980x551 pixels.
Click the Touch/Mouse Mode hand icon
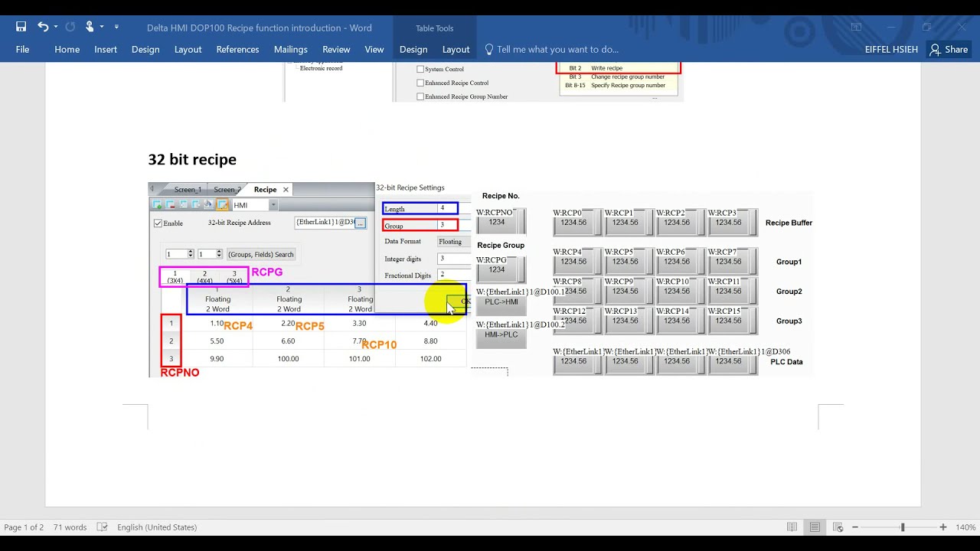coord(90,27)
